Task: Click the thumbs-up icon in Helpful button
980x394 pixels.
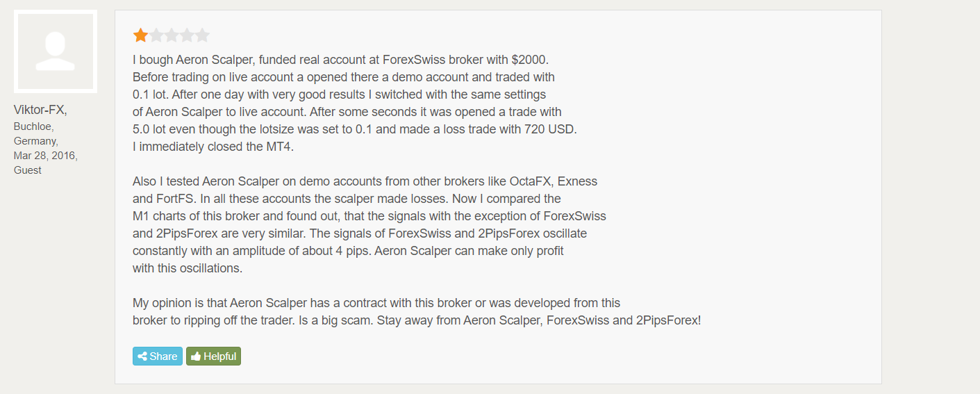Action: click(196, 356)
